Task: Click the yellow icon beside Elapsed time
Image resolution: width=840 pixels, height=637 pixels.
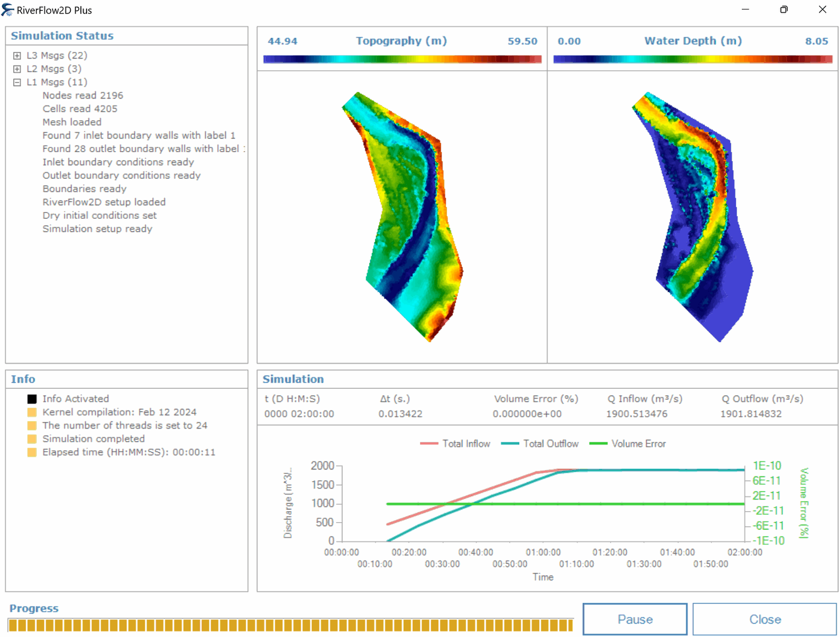Action: pyautogui.click(x=32, y=452)
